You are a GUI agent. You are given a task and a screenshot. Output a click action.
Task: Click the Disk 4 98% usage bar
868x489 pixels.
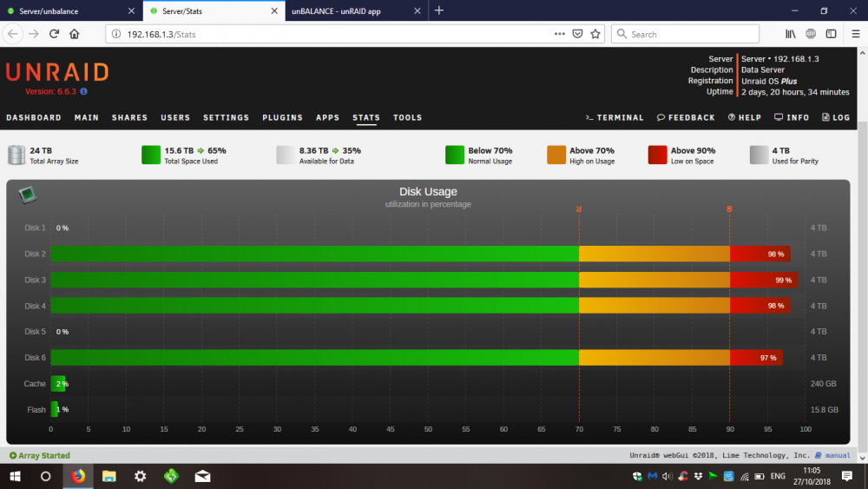coord(420,306)
